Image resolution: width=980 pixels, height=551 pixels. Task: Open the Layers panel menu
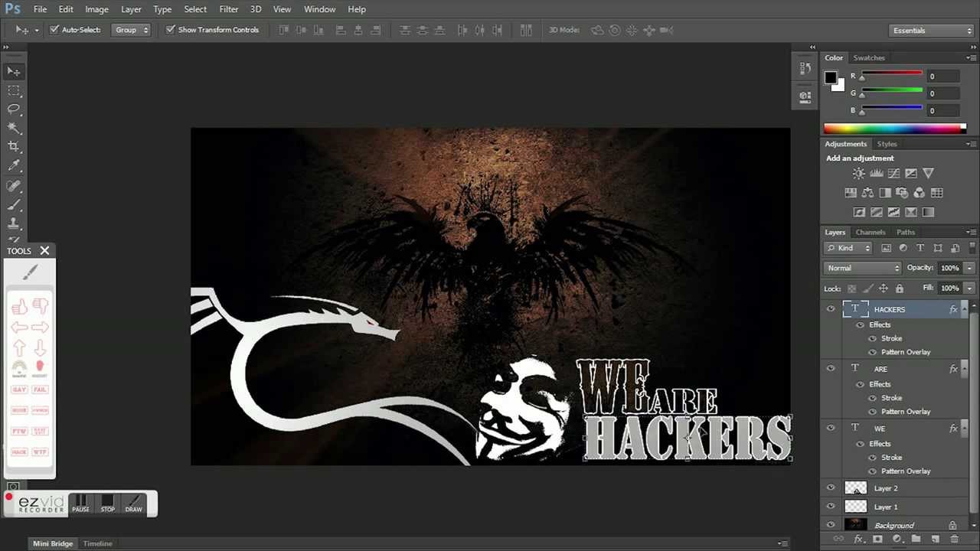[971, 232]
